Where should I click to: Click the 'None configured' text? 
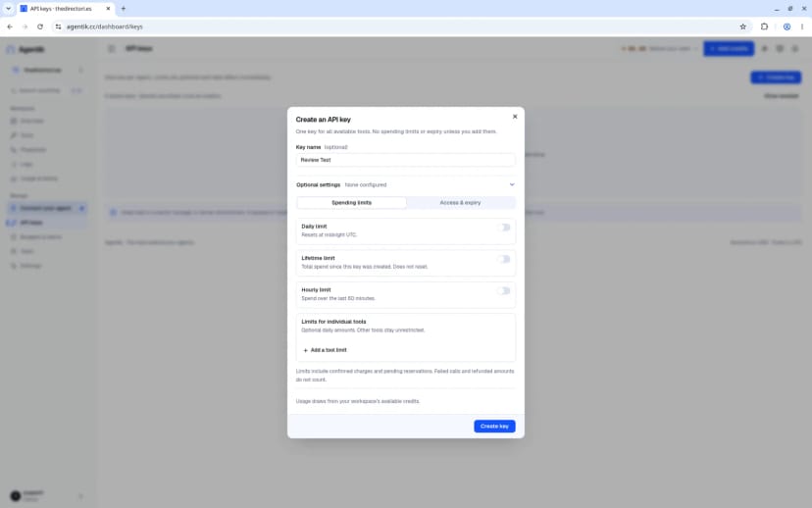coord(366,185)
